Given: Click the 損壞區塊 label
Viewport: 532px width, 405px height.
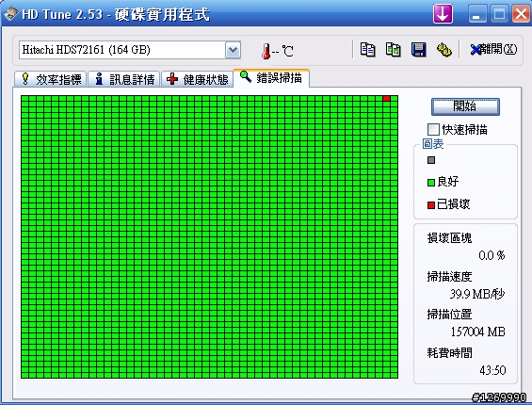Looking at the screenshot, I should click(449, 238).
